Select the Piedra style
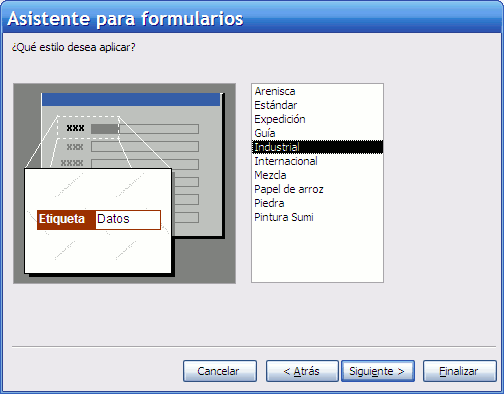Image resolution: width=504 pixels, height=394 pixels. tap(317, 203)
